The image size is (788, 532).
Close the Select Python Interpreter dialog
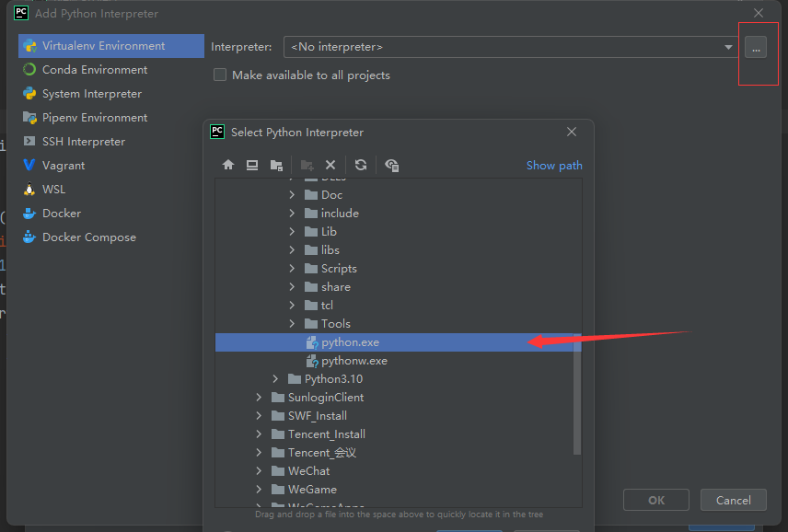572,132
